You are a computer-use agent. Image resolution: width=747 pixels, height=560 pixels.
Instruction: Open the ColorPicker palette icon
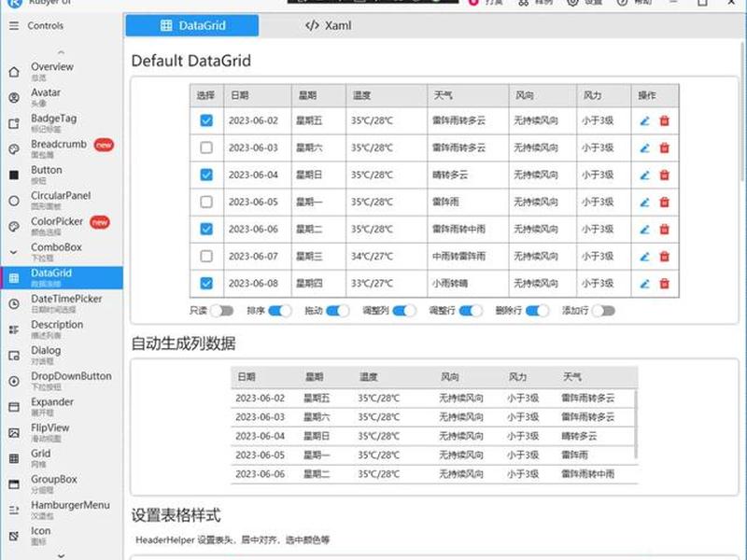(14, 226)
